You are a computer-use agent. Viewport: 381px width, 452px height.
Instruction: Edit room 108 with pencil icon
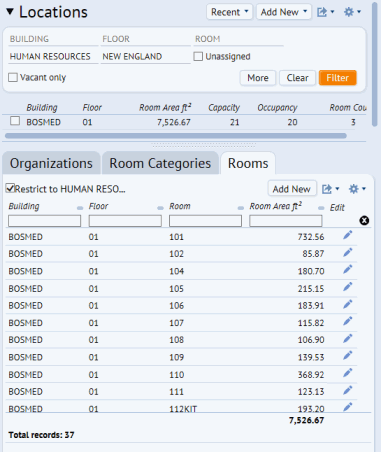[347, 339]
